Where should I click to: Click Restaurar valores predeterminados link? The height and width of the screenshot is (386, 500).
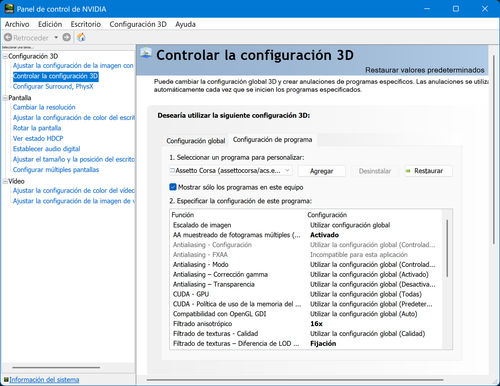tap(425, 70)
